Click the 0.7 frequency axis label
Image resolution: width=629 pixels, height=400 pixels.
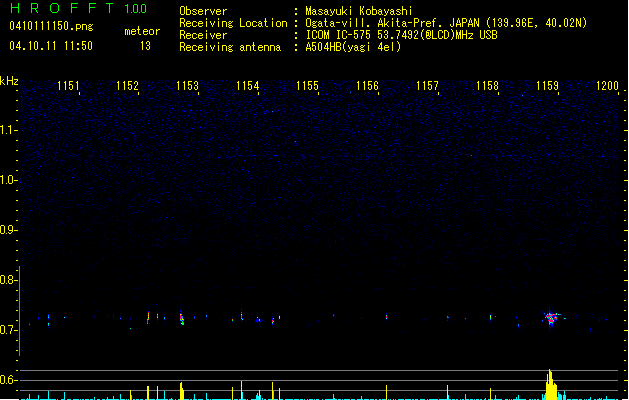(x=8, y=330)
